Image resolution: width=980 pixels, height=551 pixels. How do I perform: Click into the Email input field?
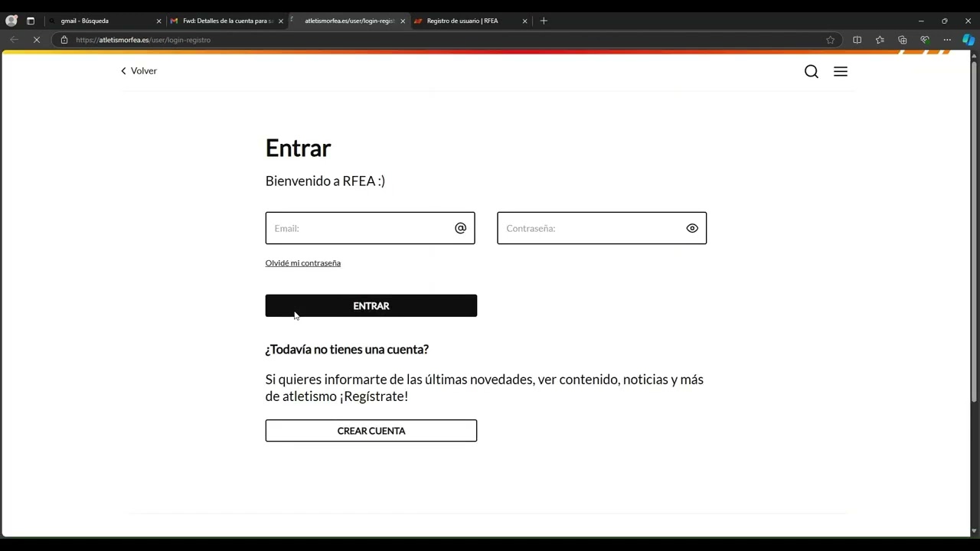(x=370, y=228)
